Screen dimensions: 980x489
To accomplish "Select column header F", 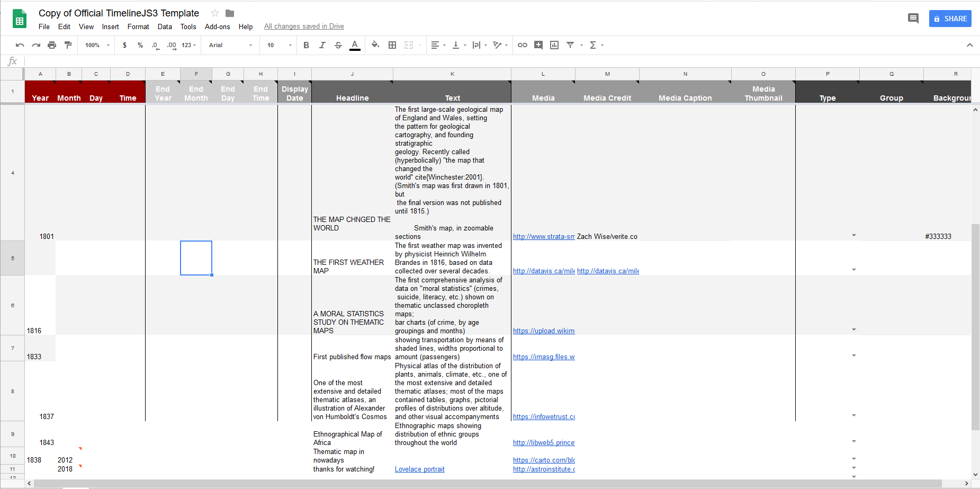I will [x=196, y=74].
